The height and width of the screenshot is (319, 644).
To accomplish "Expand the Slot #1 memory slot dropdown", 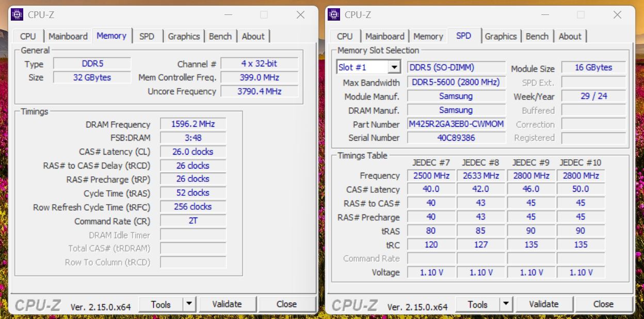I will [x=395, y=68].
